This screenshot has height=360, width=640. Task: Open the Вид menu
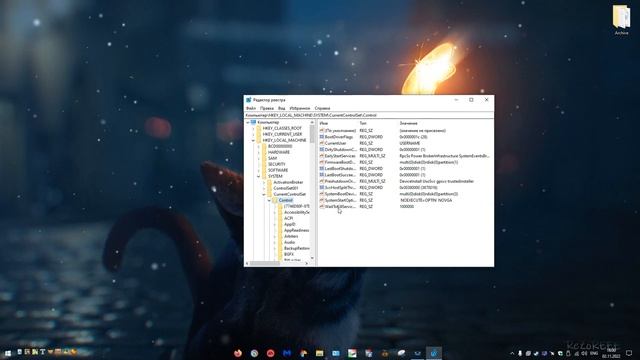pos(282,108)
